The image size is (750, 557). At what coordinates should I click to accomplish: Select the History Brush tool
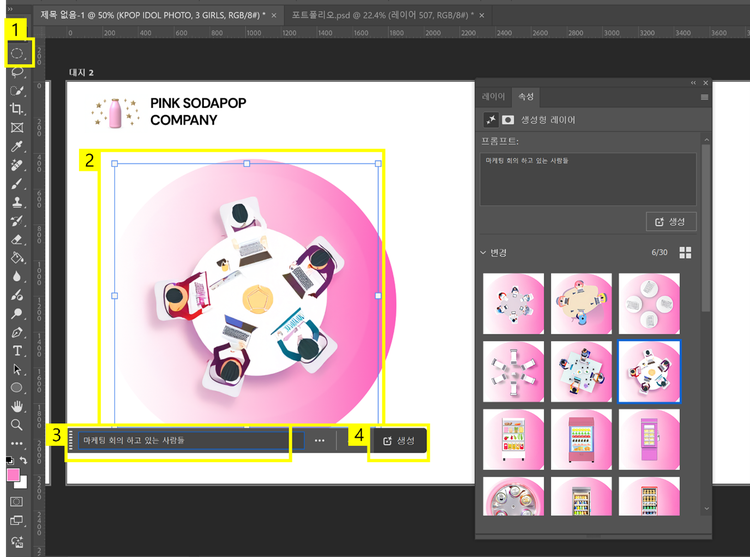pyautogui.click(x=17, y=221)
